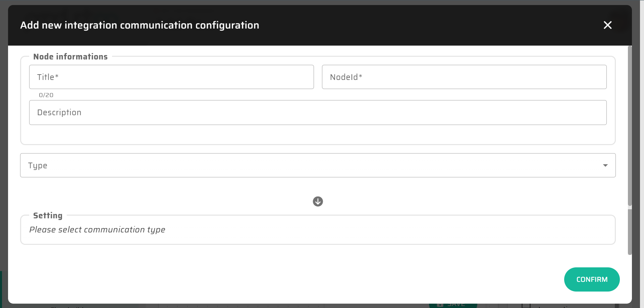Click the 'Setting' section heading

pyautogui.click(x=48, y=216)
